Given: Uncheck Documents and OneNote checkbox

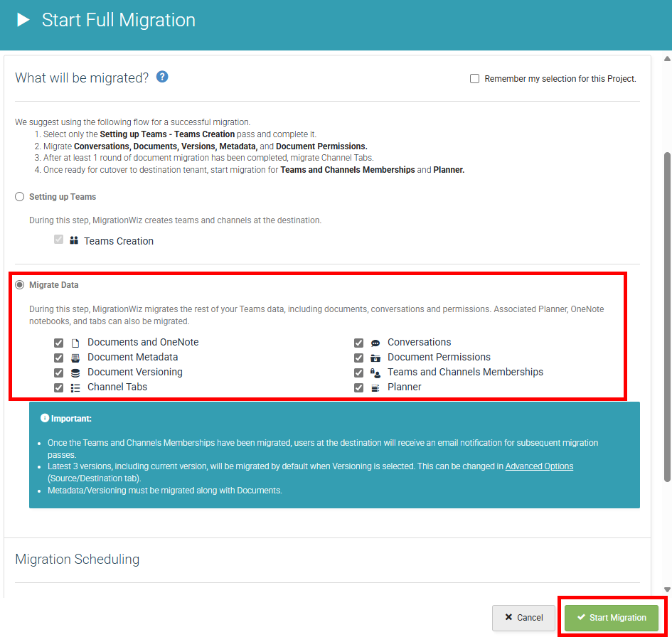Looking at the screenshot, I should 59,343.
